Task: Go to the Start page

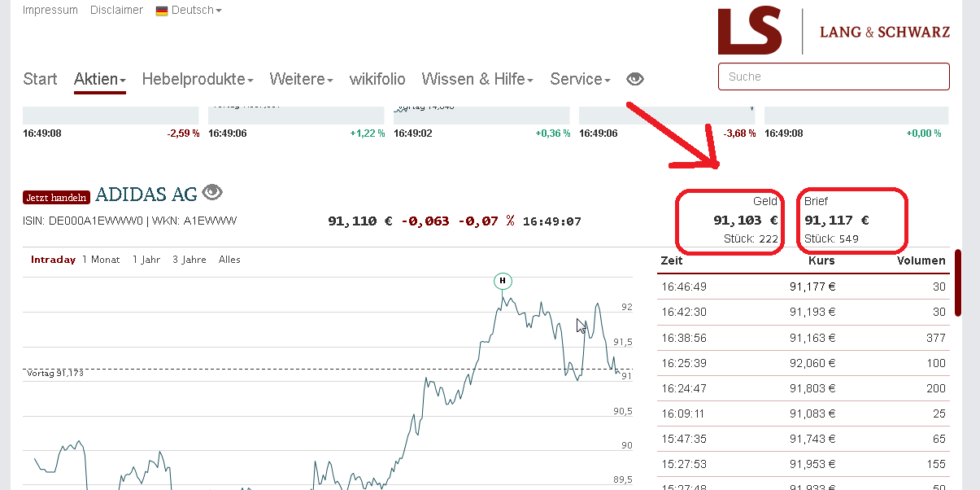Action: pyautogui.click(x=40, y=79)
